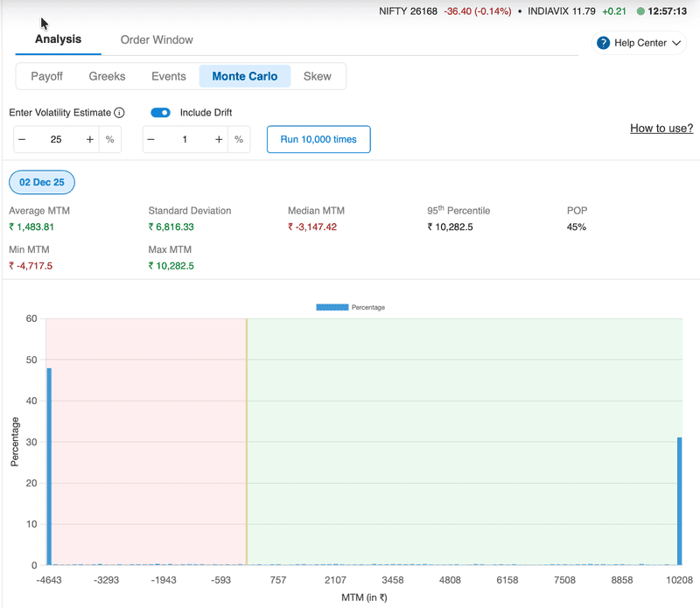This screenshot has width=700, height=608.
Task: Click the minus icon to decrease volatility estimate
Action: pos(24,138)
